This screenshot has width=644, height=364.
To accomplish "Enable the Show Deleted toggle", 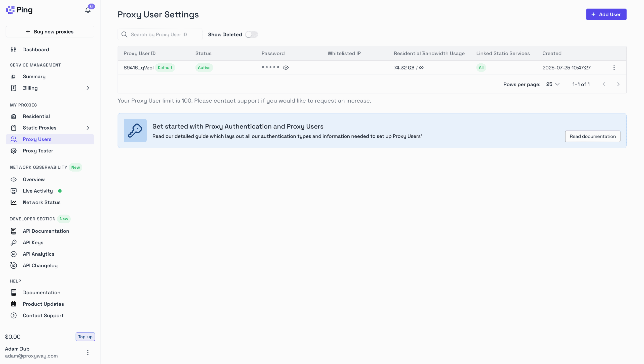I will point(251,34).
